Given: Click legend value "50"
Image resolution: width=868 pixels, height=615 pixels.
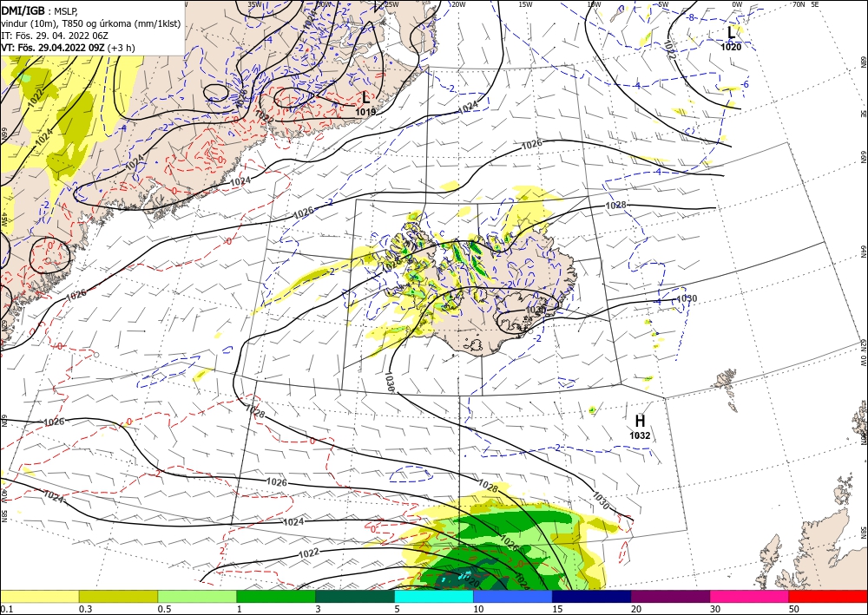Looking at the screenshot, I should click(x=794, y=609).
